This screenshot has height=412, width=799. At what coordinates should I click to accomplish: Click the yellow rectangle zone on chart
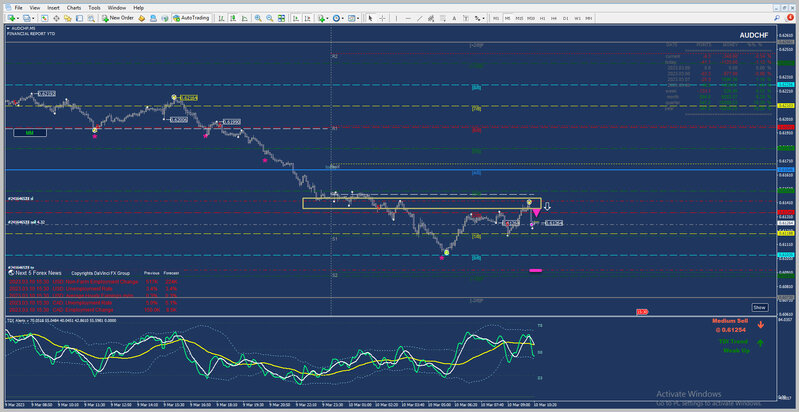(421, 203)
